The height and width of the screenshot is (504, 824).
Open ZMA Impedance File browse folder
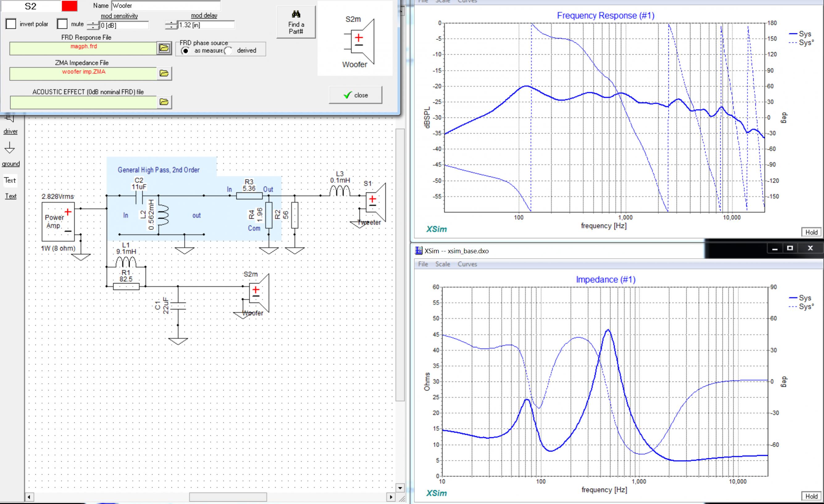tap(164, 73)
